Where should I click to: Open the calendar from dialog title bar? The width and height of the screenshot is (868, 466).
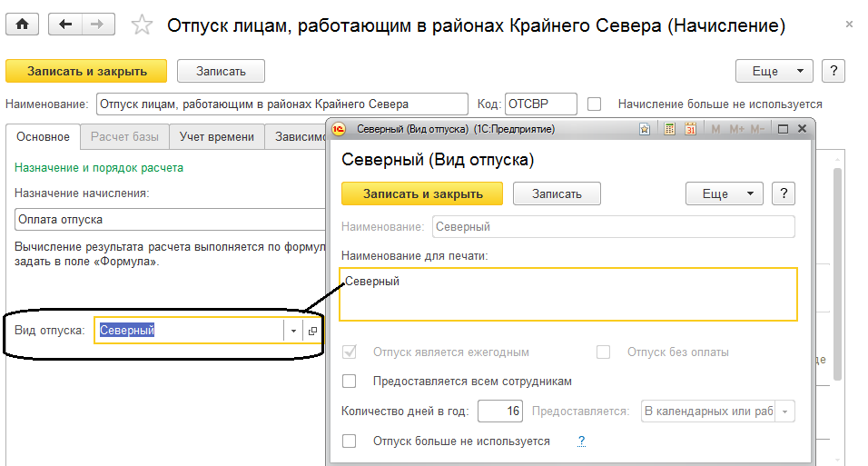tap(690, 130)
